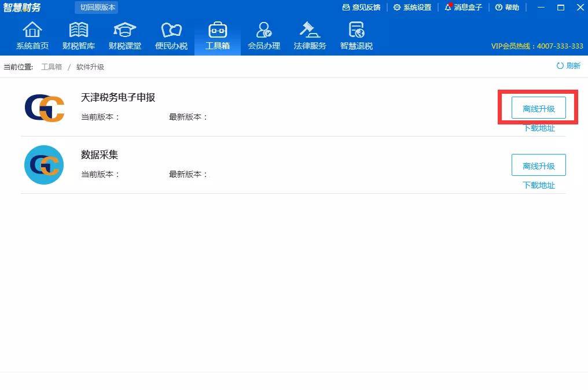Click 离线升级 for 数据采集
The height and width of the screenshot is (390, 588).
[x=538, y=165]
